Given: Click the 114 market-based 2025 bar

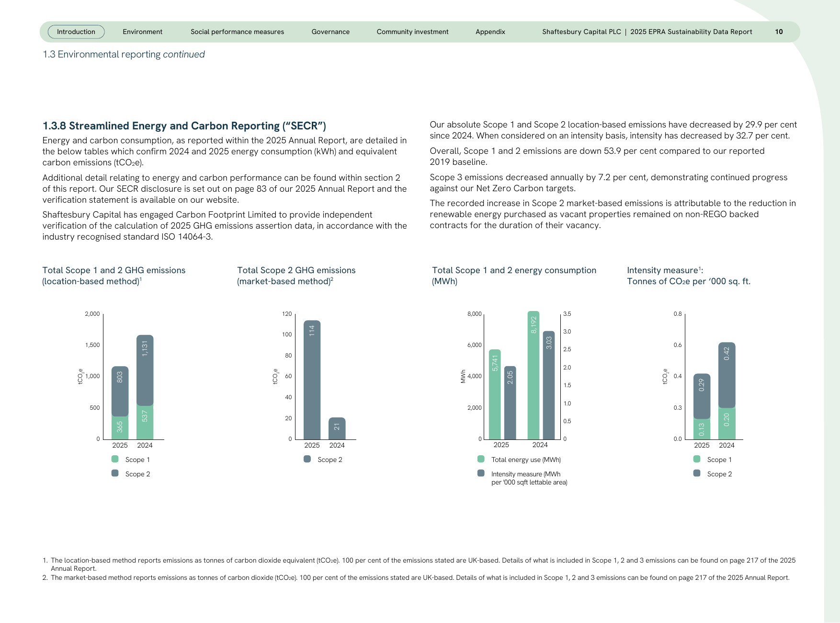Looking at the screenshot, I should point(312,380).
